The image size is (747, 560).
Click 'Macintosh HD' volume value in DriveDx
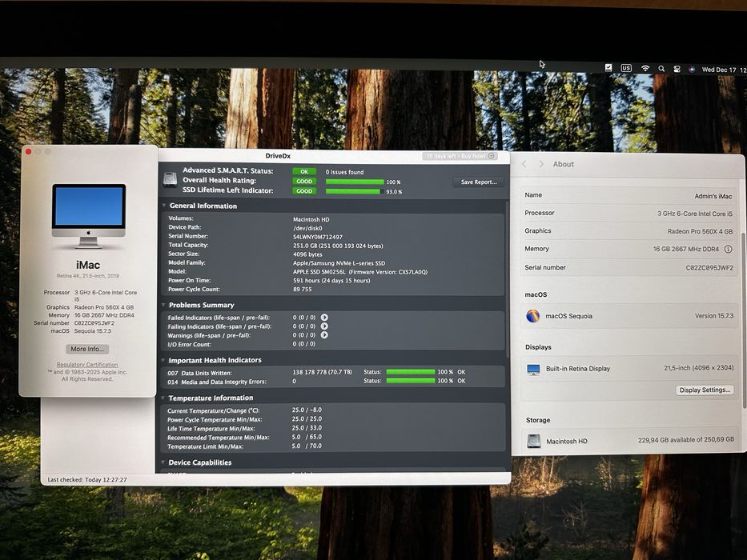pyautogui.click(x=311, y=219)
